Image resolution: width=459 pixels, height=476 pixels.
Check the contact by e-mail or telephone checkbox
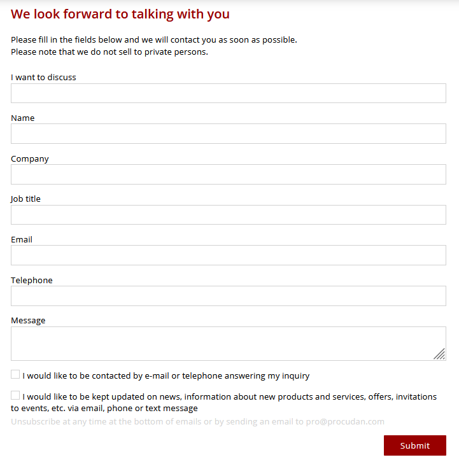15,374
